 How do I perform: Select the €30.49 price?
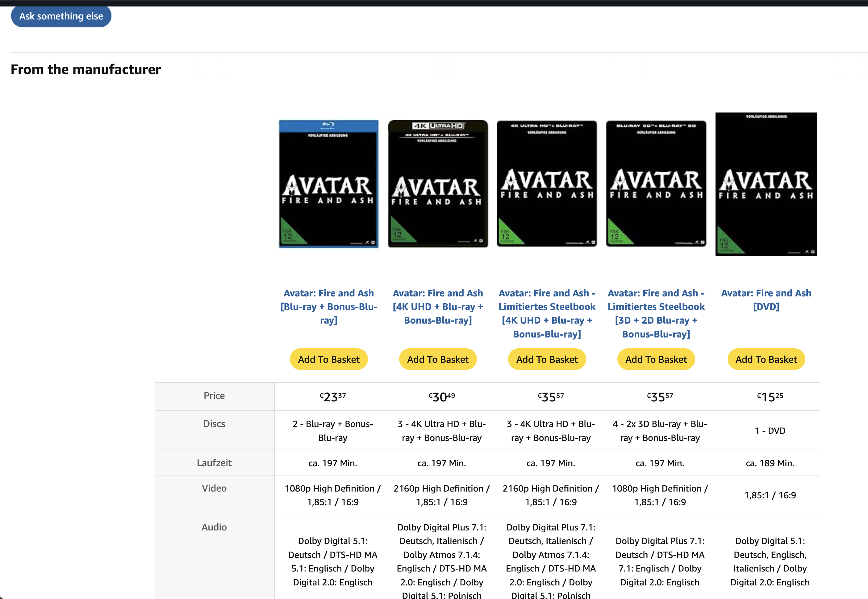coord(441,397)
